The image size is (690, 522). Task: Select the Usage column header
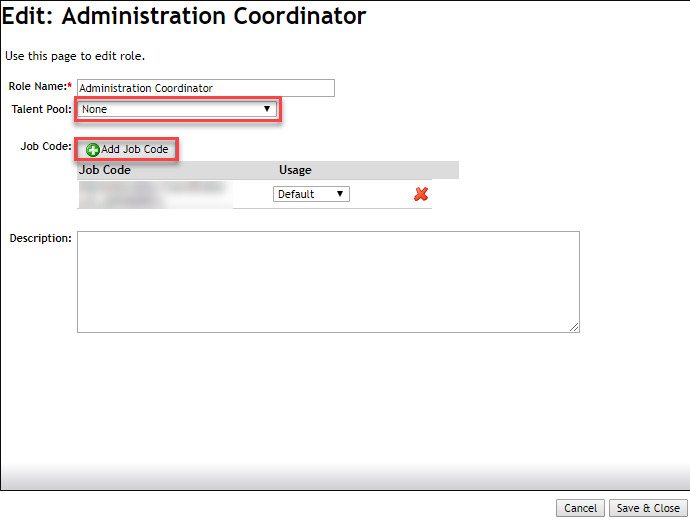(x=295, y=170)
